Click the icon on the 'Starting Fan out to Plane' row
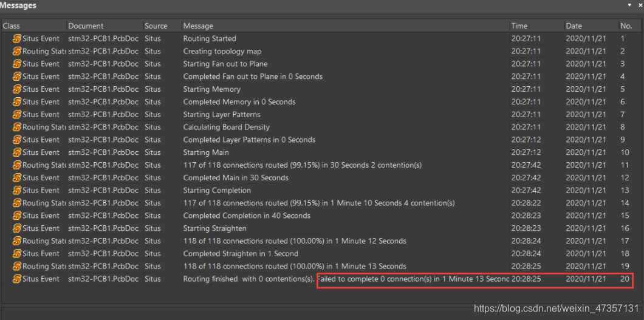 (17, 64)
